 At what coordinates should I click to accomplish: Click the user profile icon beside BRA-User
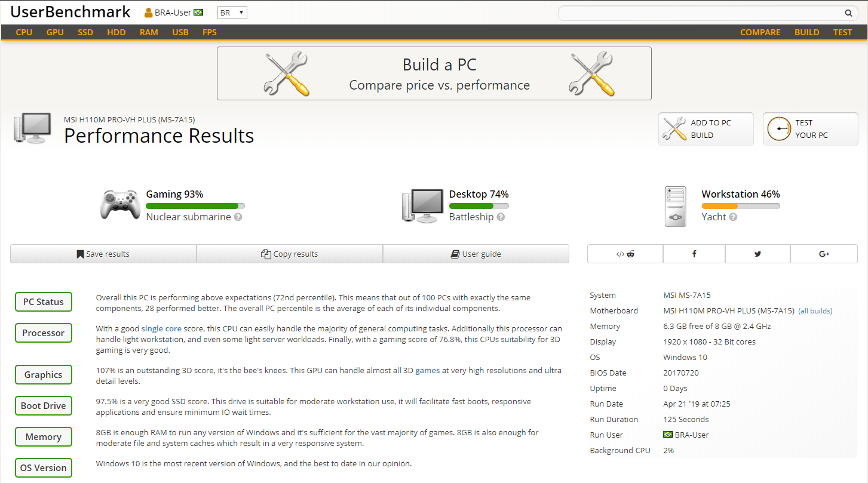pos(149,13)
